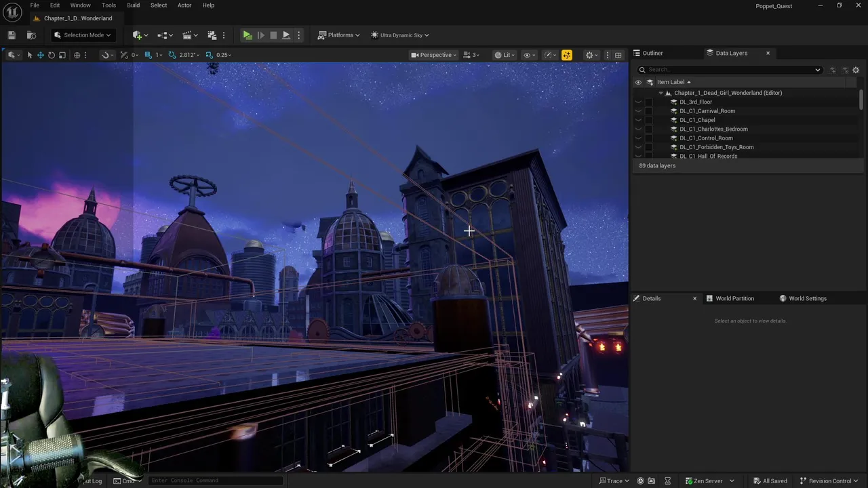Activate the Rotate tool

[x=51, y=55]
